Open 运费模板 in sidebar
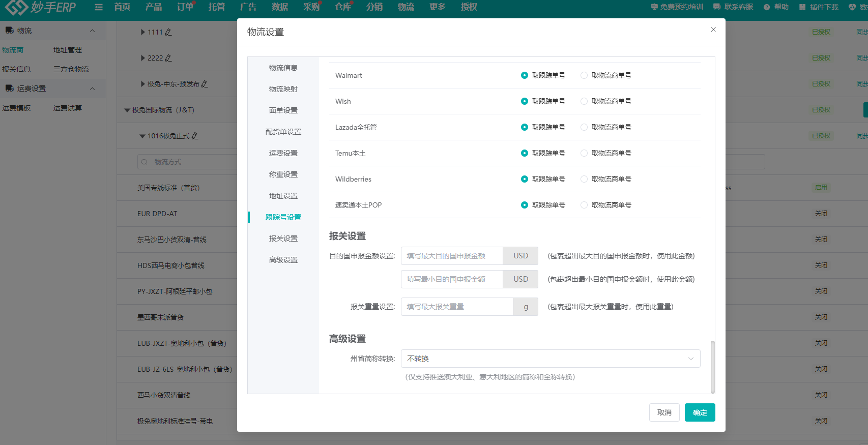 pos(16,108)
